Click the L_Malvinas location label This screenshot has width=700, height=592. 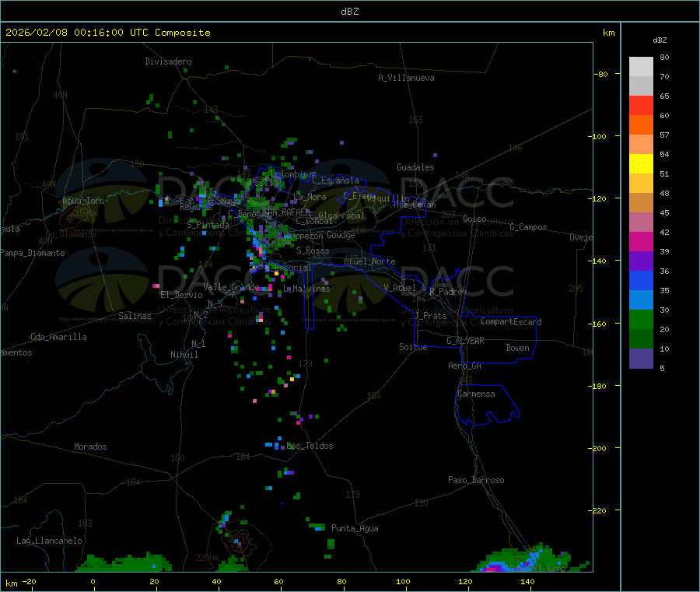coord(306,289)
